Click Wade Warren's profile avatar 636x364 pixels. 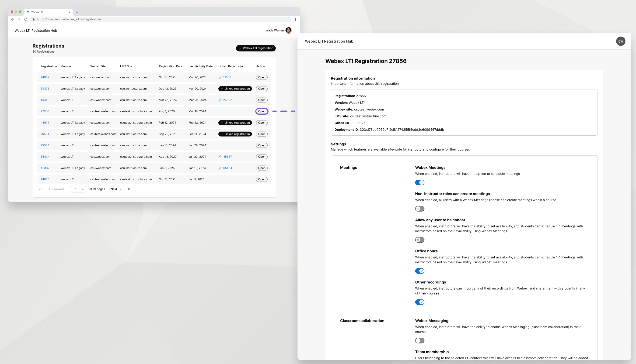pos(288,31)
